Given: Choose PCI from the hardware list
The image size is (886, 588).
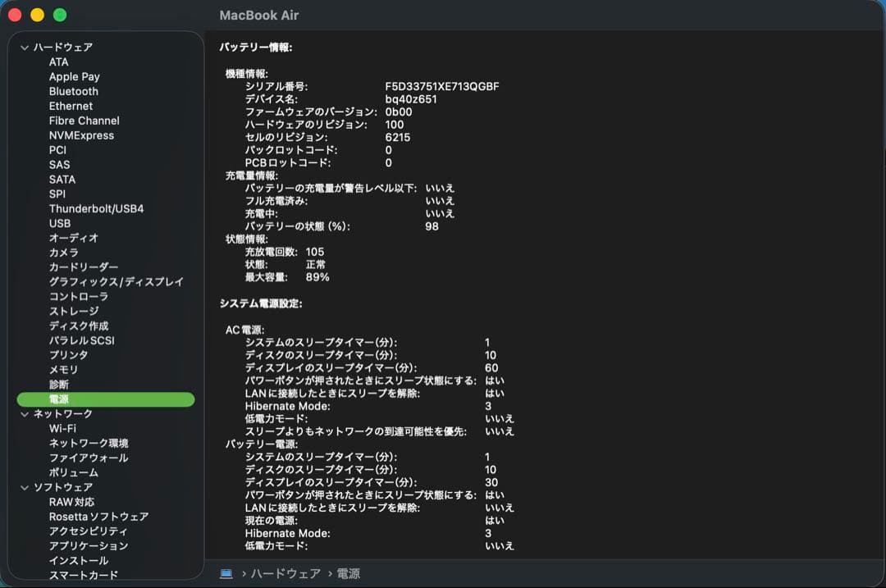Looking at the screenshot, I should (x=57, y=150).
